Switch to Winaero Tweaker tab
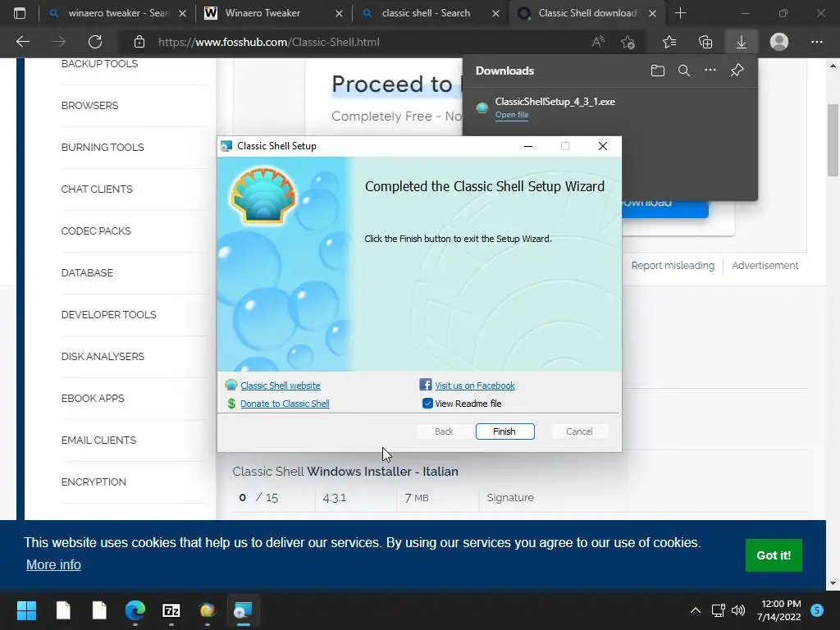This screenshot has height=630, width=840. (262, 13)
